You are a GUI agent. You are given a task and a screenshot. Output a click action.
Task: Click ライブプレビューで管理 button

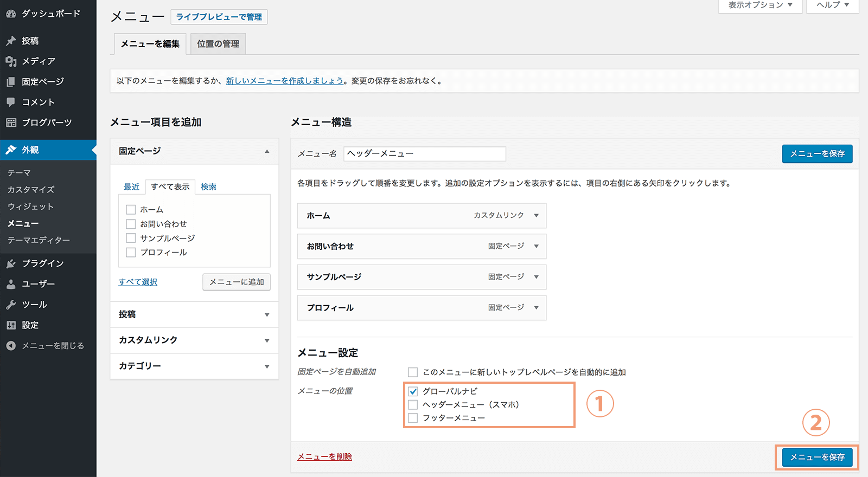pos(219,17)
